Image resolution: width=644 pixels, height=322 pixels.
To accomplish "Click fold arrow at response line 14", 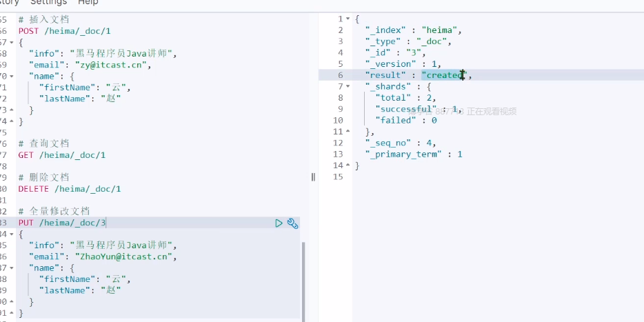I will point(348,165).
